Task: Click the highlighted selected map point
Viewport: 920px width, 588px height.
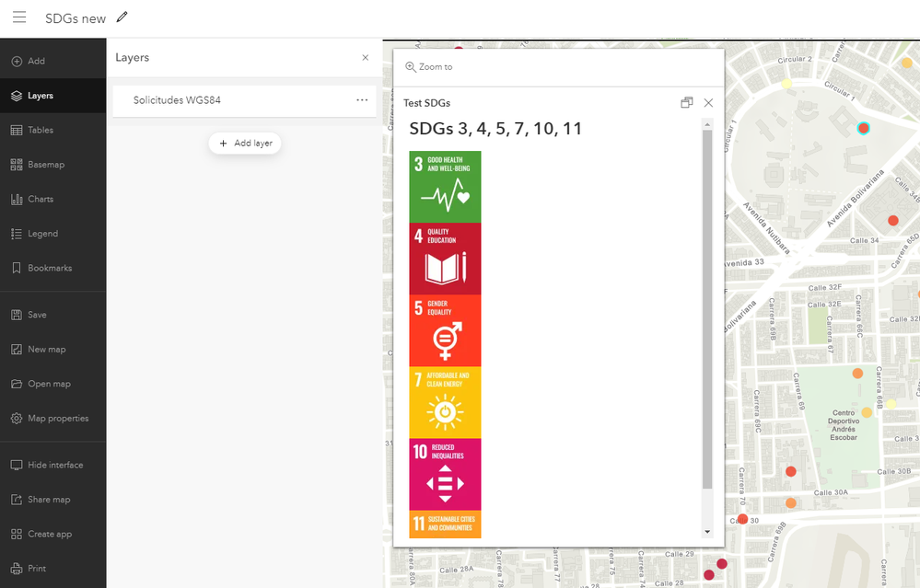Action: (863, 129)
